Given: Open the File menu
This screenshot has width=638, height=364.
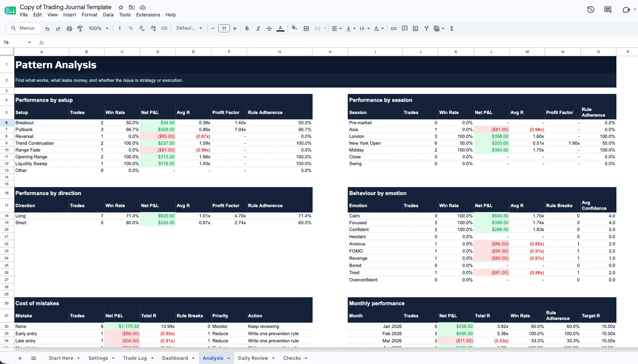Looking at the screenshot, I should (x=24, y=15).
